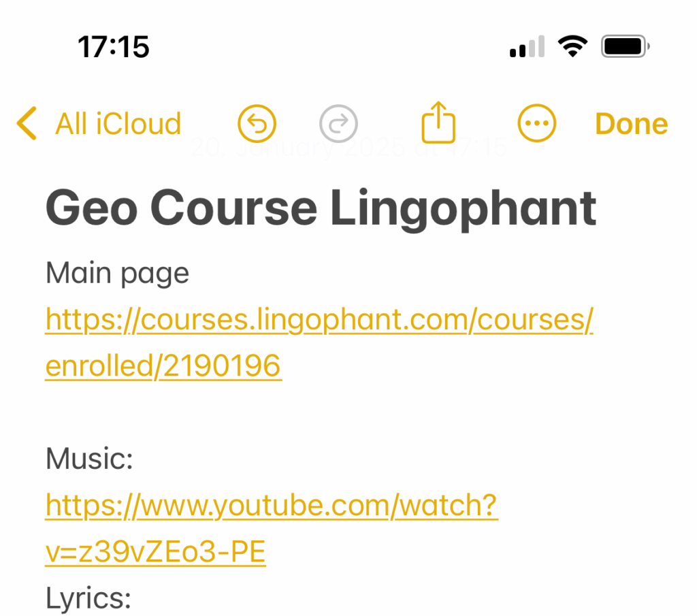Open the YouTube watch link
The height and width of the screenshot is (616, 697).
point(272,506)
